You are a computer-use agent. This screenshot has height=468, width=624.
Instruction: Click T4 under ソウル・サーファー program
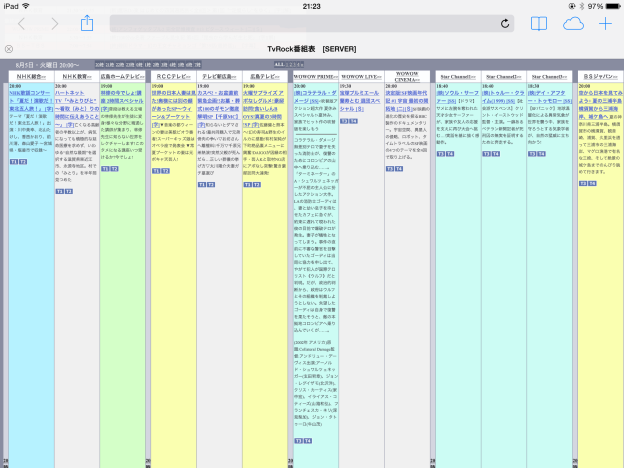point(450,154)
